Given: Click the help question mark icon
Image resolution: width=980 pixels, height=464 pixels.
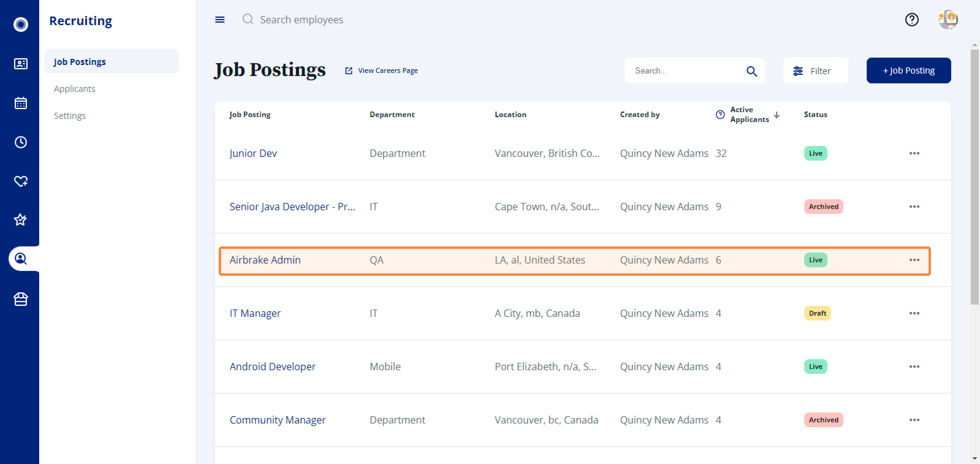Looking at the screenshot, I should click(911, 19).
